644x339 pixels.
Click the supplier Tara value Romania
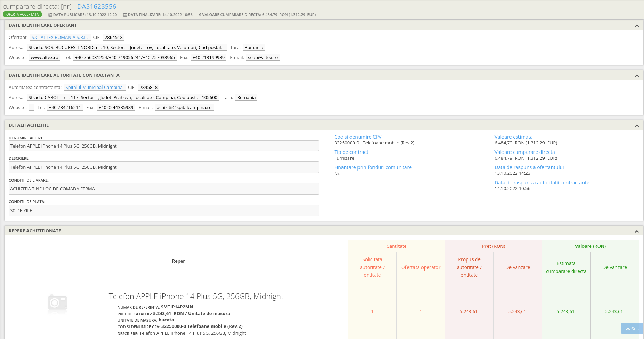tap(254, 47)
